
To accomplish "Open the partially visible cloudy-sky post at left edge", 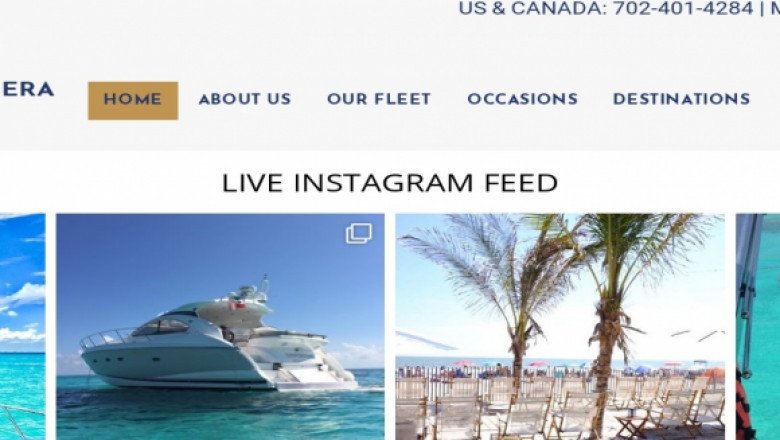I will pos(22,327).
